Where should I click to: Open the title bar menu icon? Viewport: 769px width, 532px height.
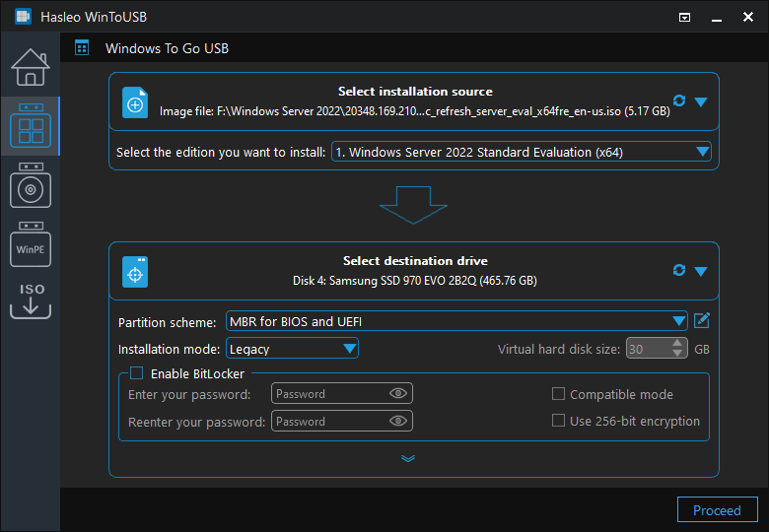pyautogui.click(x=684, y=18)
